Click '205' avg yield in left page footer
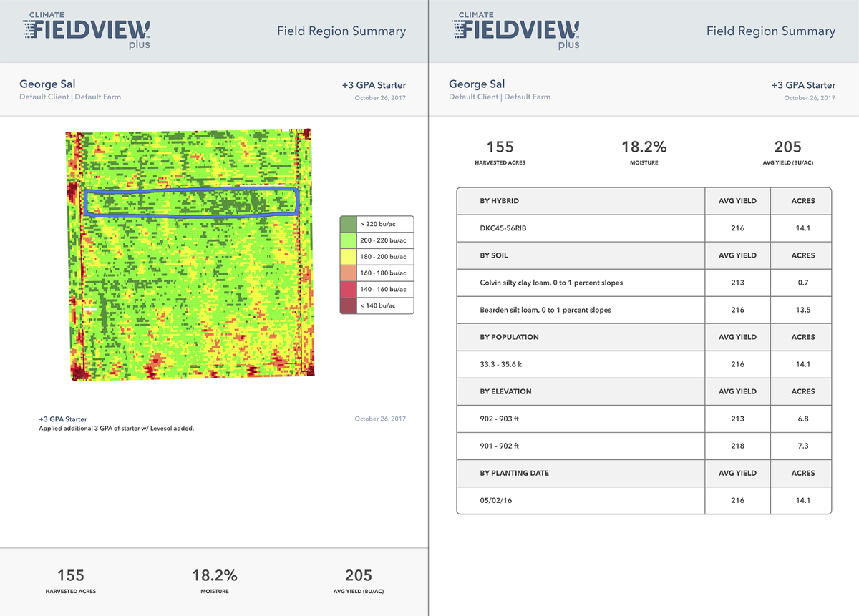859x616 pixels. click(x=359, y=575)
